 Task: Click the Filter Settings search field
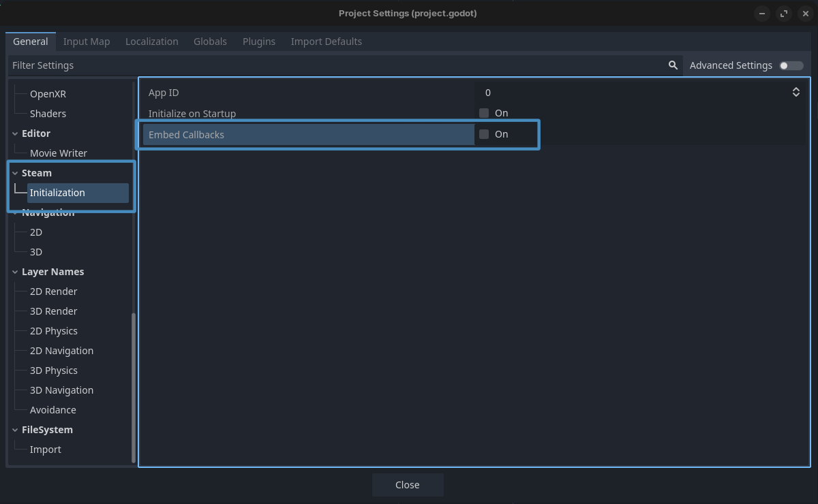click(x=334, y=65)
